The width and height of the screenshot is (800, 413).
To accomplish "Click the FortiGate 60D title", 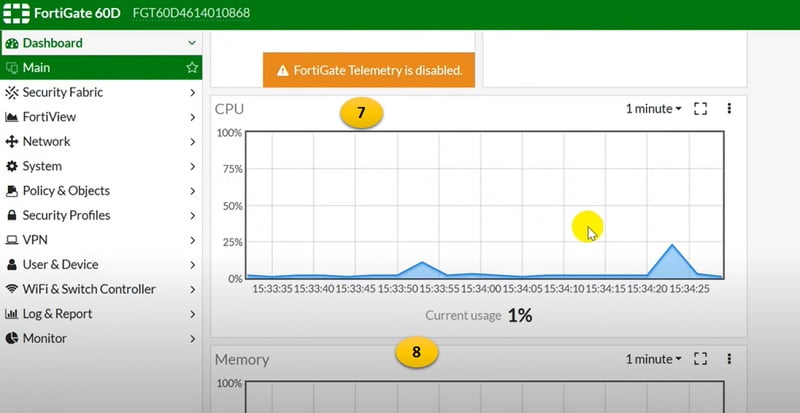I will point(77,13).
